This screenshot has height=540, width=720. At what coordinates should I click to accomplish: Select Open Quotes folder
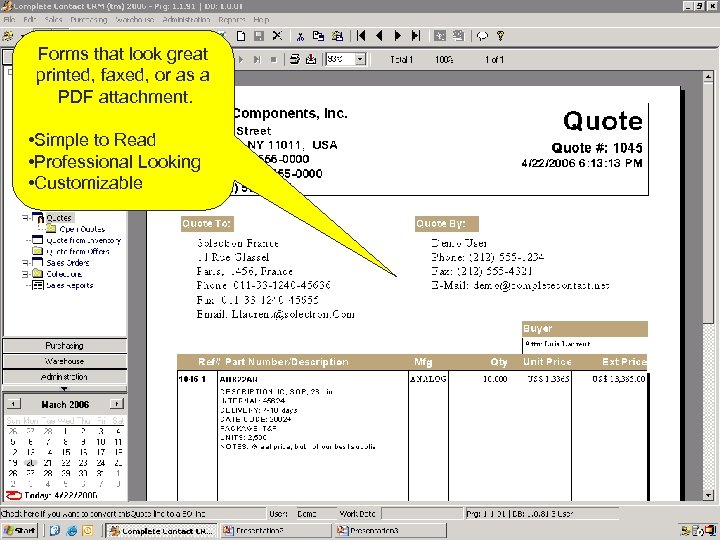[82, 229]
